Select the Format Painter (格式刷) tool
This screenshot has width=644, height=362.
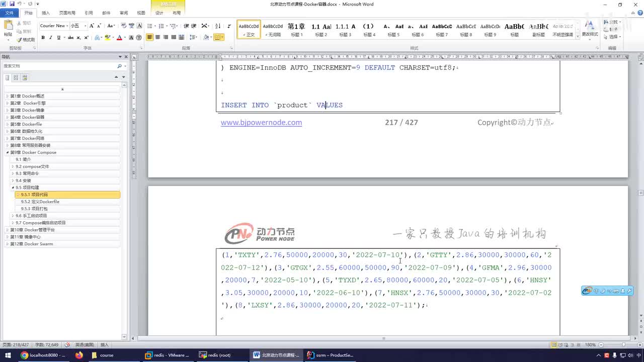26,40
